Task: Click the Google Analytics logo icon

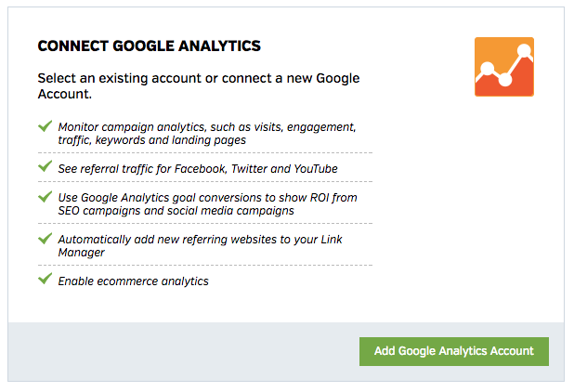Action: coord(503,67)
